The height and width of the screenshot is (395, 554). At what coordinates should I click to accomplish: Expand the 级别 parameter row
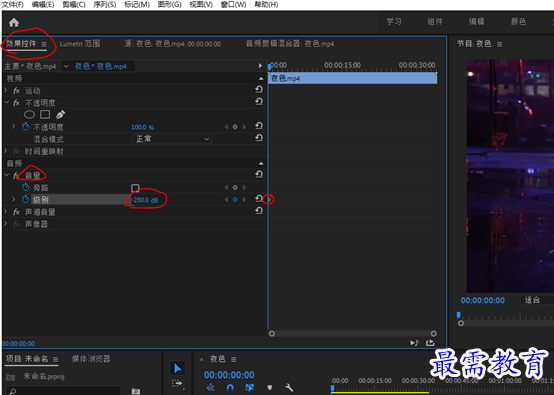click(x=13, y=199)
